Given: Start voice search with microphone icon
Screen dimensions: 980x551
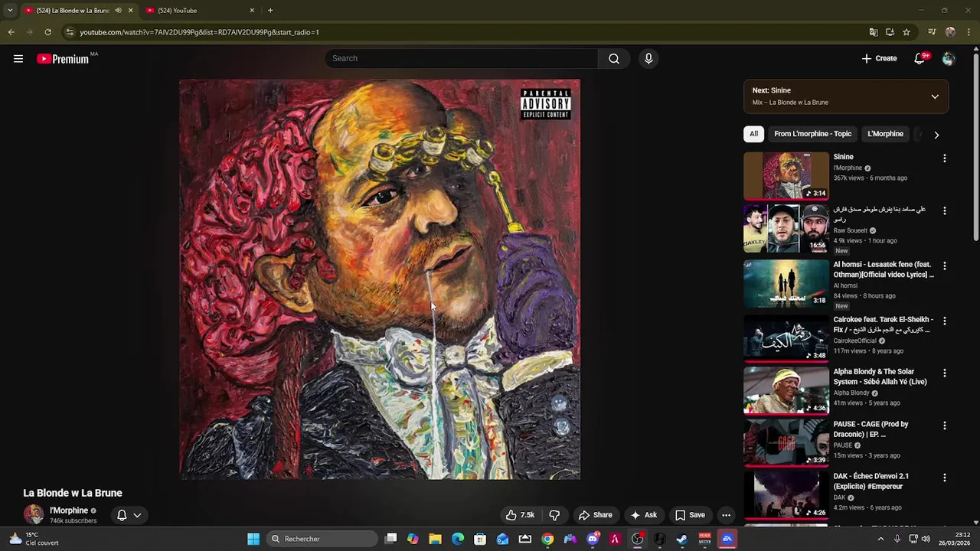Looking at the screenshot, I should pos(648,59).
